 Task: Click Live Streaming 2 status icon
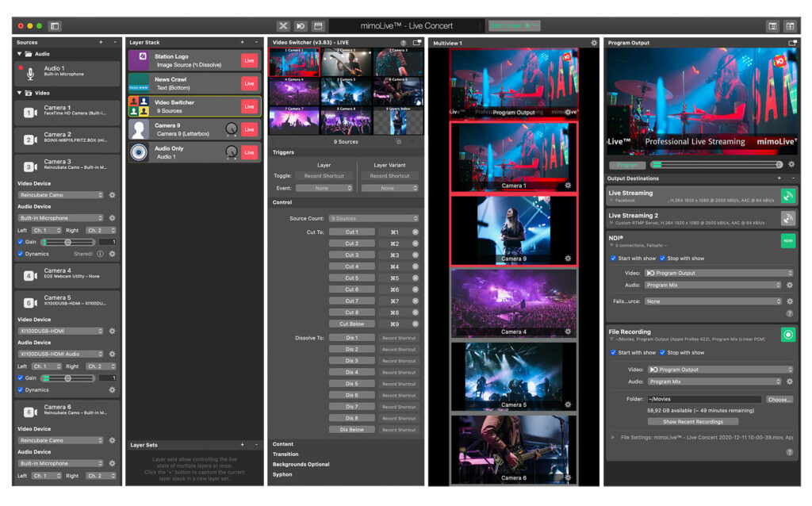click(787, 219)
